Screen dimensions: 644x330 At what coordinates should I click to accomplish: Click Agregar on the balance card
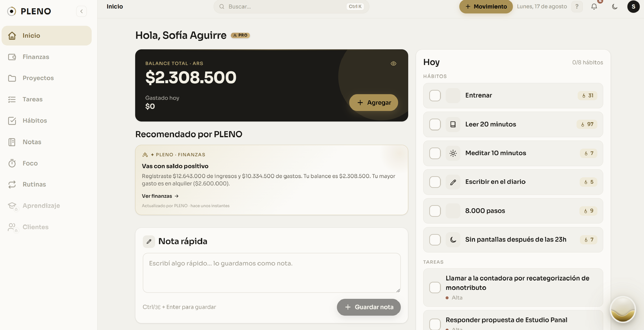click(373, 102)
